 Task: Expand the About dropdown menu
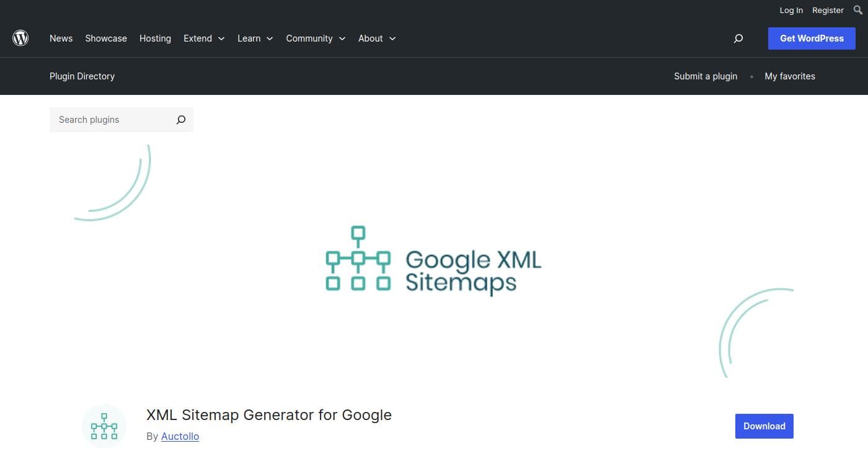click(x=376, y=38)
